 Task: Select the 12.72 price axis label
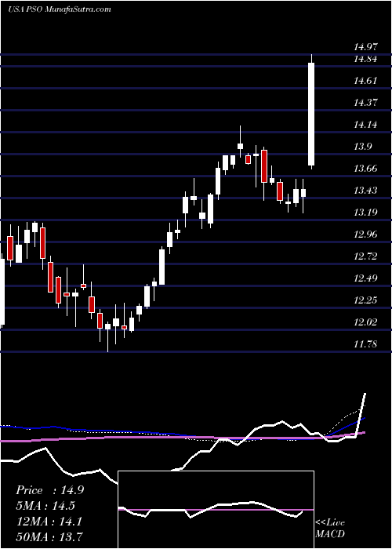point(365,256)
